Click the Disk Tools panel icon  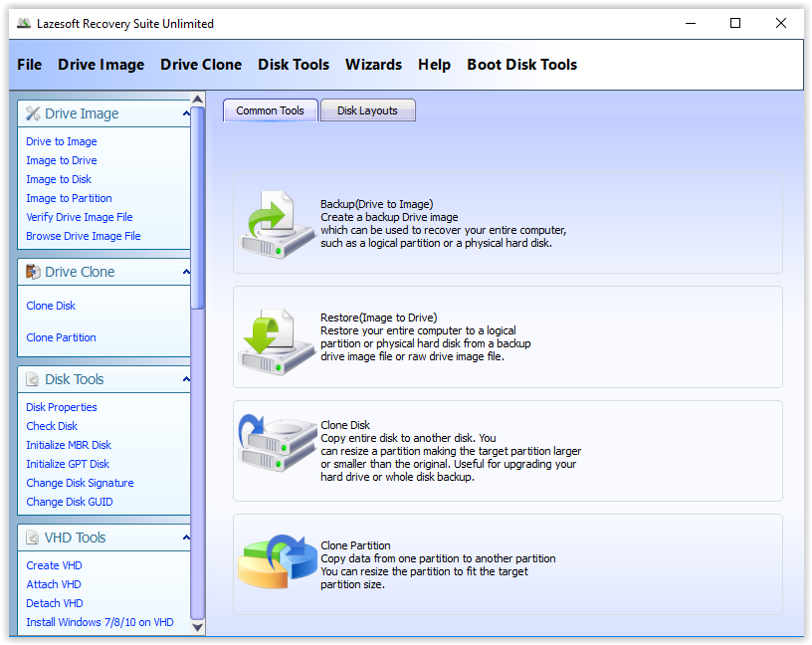pyautogui.click(x=33, y=379)
